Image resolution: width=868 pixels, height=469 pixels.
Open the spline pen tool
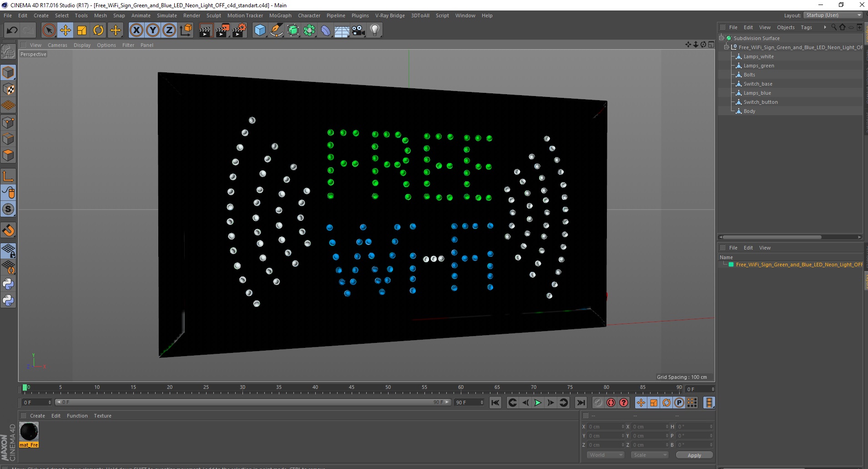point(277,31)
